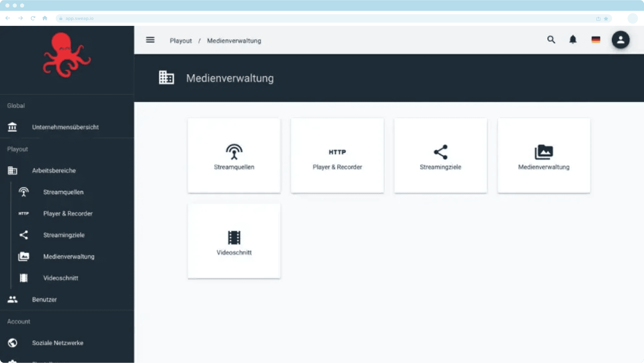
Task: Select Streamquellen in the sidebar
Action: coord(63,192)
